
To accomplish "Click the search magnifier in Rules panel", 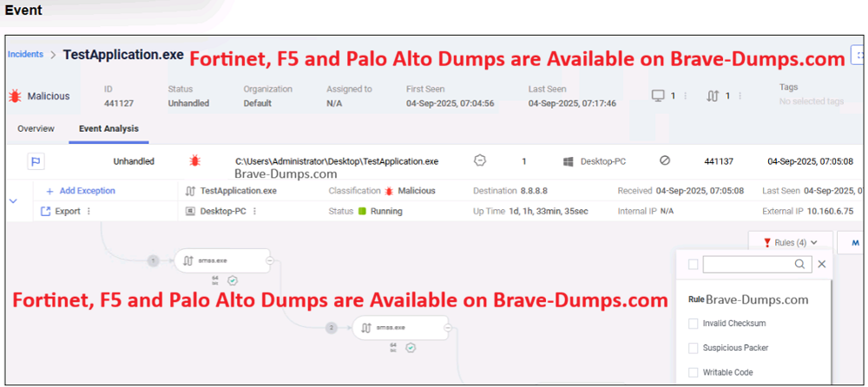I will pyautogui.click(x=799, y=265).
